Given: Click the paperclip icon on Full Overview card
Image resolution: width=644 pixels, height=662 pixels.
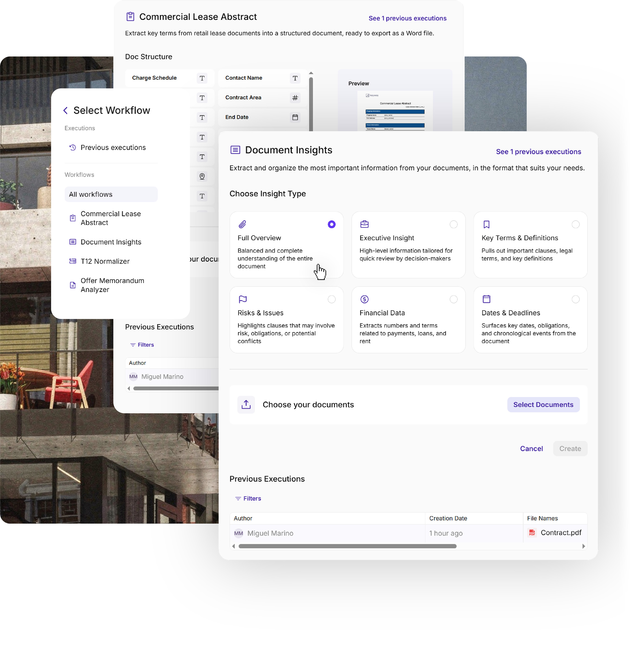Looking at the screenshot, I should pos(243,224).
